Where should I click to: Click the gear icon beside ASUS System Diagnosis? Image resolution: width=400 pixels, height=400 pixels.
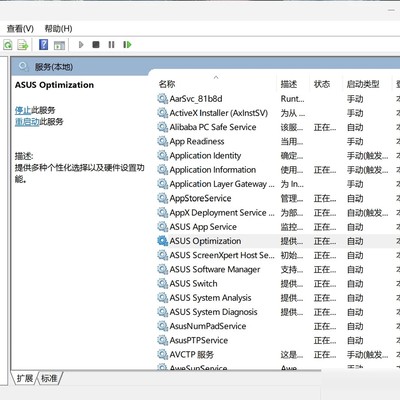click(162, 312)
